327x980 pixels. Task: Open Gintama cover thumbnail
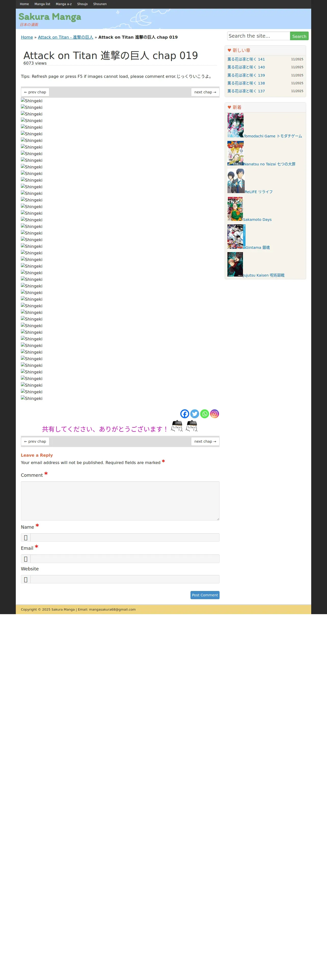pyautogui.click(x=236, y=237)
